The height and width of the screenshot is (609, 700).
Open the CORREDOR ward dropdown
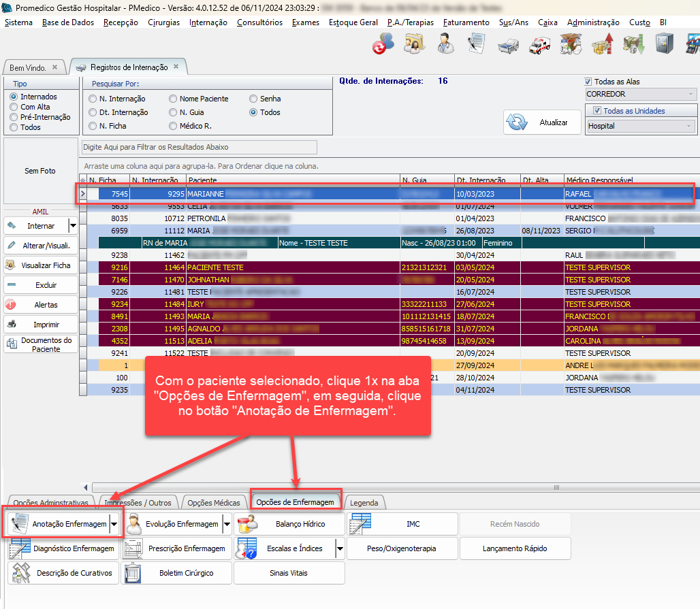tap(690, 94)
